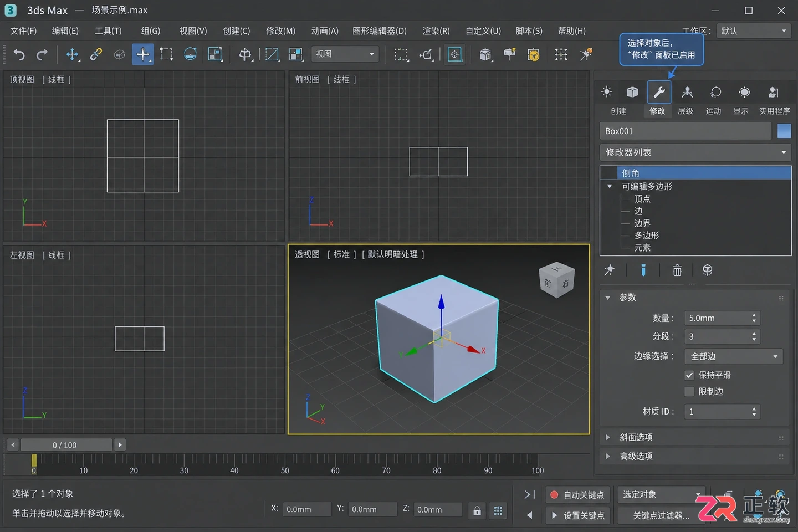Toggle Show End Result in modifier stack
The height and width of the screenshot is (532, 798).
point(643,270)
